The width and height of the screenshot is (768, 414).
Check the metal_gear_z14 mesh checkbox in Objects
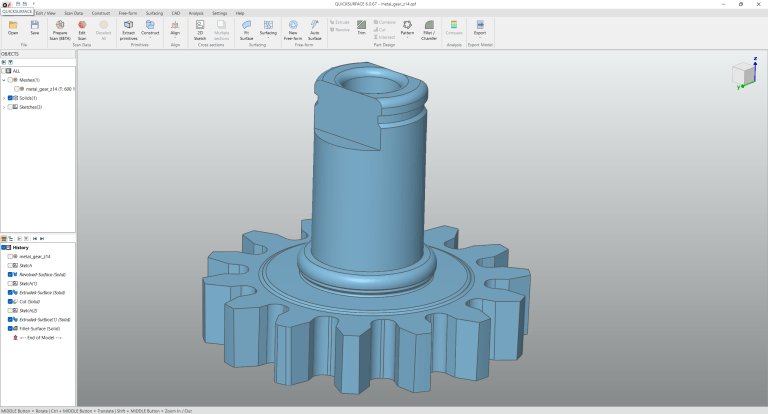[17, 89]
